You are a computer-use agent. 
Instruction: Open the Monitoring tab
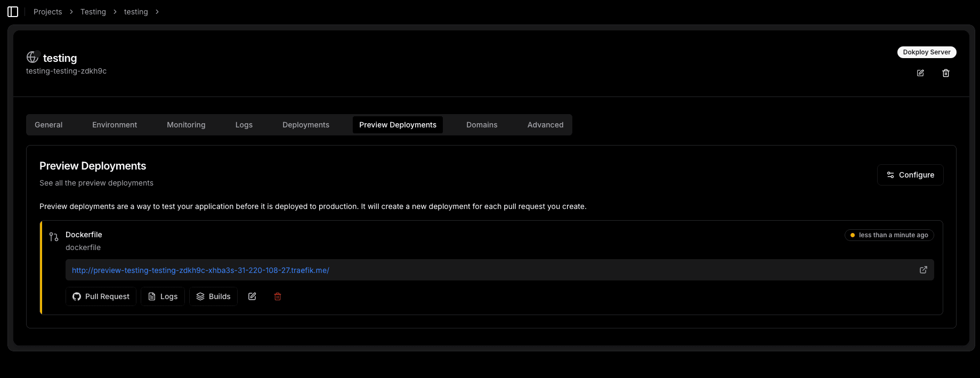186,125
